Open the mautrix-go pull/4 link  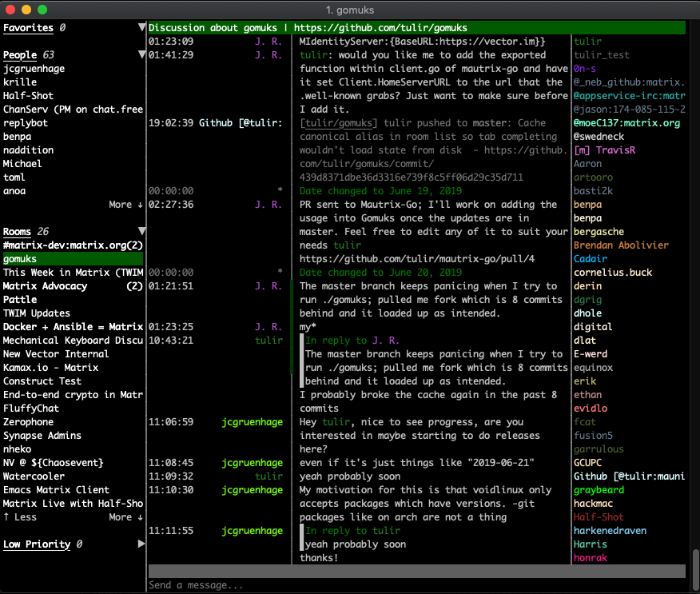(417, 259)
